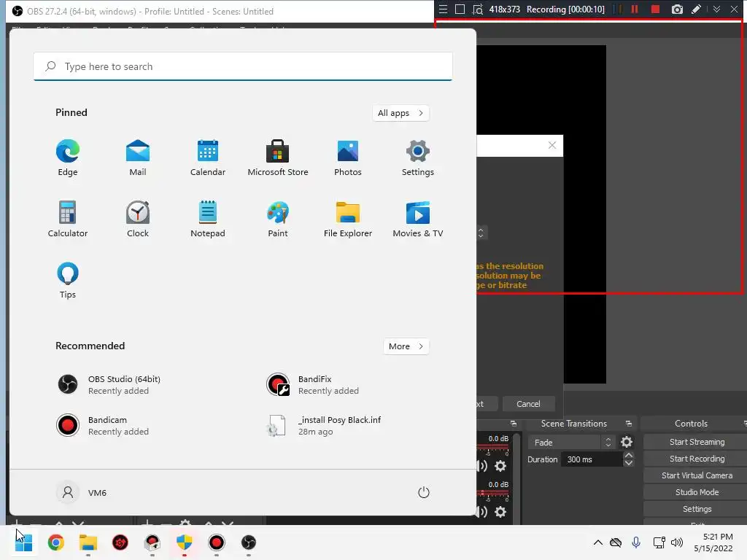This screenshot has height=560, width=747.
Task: Launch Movies & TV app
Action: point(418,219)
